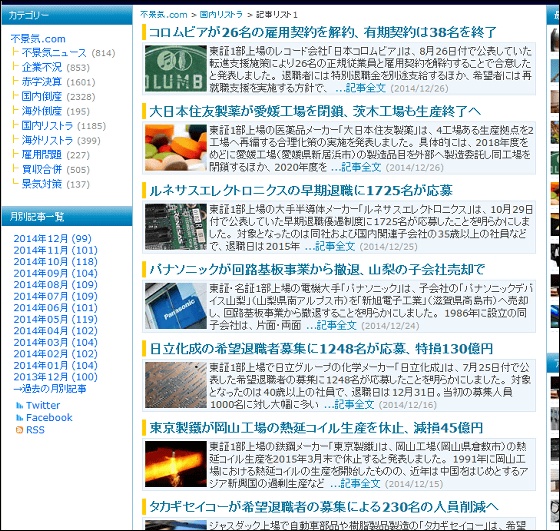Open the Columbia logo thumbnail
The image size is (560, 531).
[x=176, y=69]
